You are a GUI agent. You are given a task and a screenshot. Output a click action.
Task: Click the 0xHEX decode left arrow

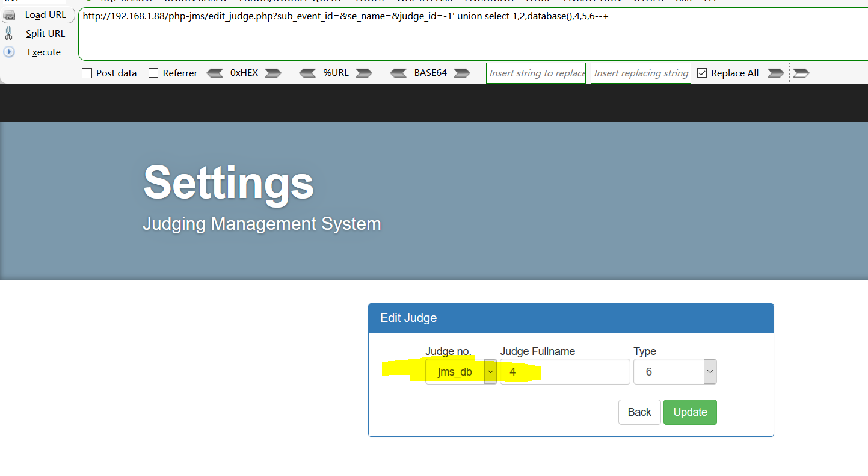(215, 73)
